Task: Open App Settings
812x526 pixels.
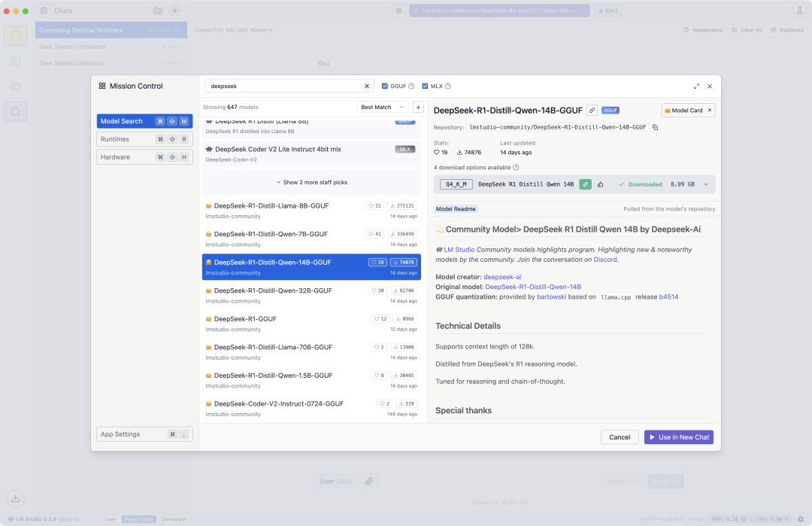Action: tap(144, 434)
